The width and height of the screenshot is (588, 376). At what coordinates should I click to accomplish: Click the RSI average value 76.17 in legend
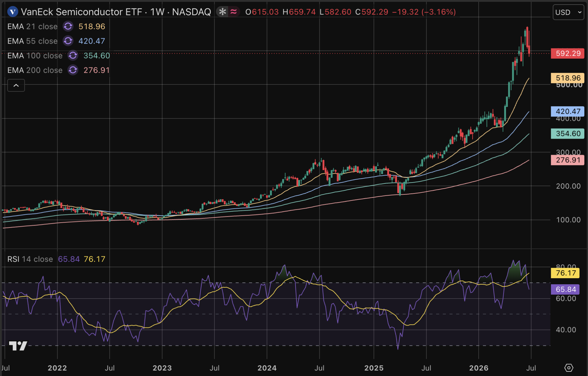click(x=94, y=259)
